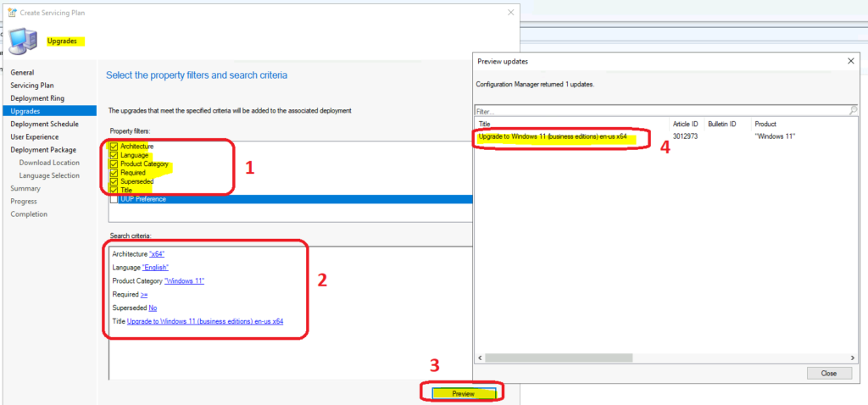This screenshot has width=868, height=405.
Task: Edit the Title criteria upgrade link
Action: 205,321
